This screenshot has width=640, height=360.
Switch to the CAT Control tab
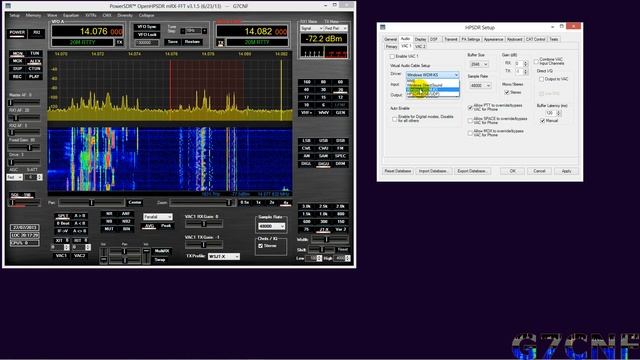[x=535, y=39]
